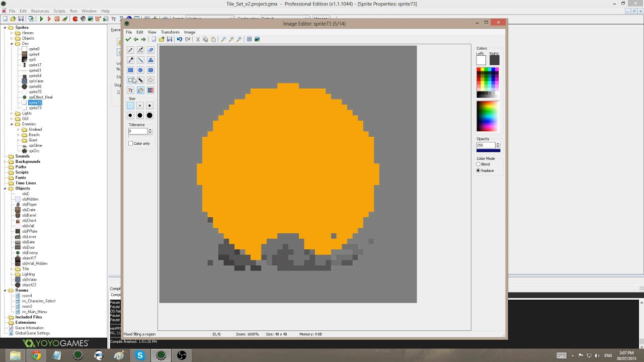Open main window Scripts menu

pyautogui.click(x=59, y=11)
